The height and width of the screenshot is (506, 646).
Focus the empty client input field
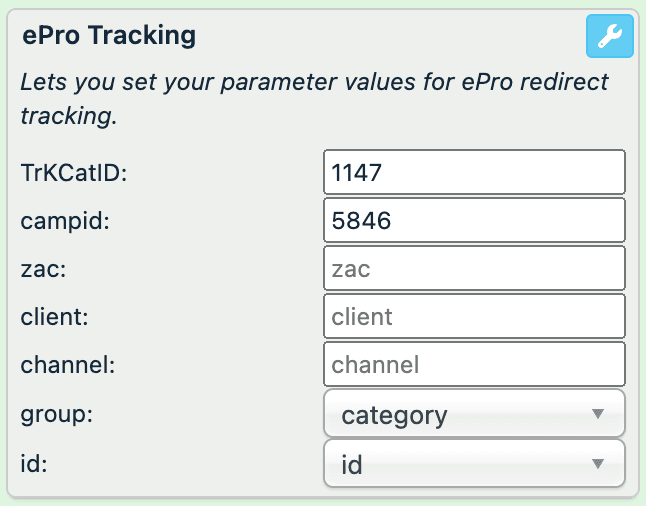pyautogui.click(x=475, y=317)
